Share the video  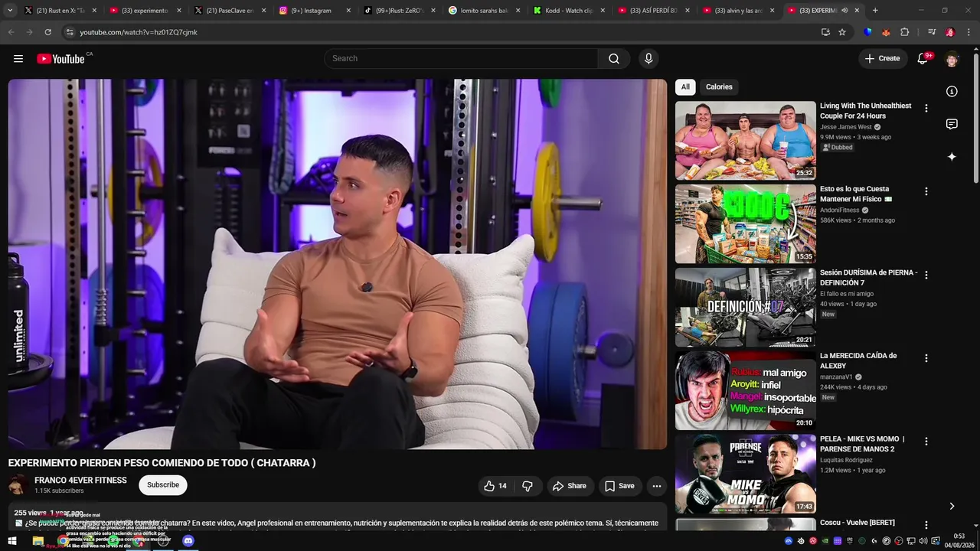point(570,486)
